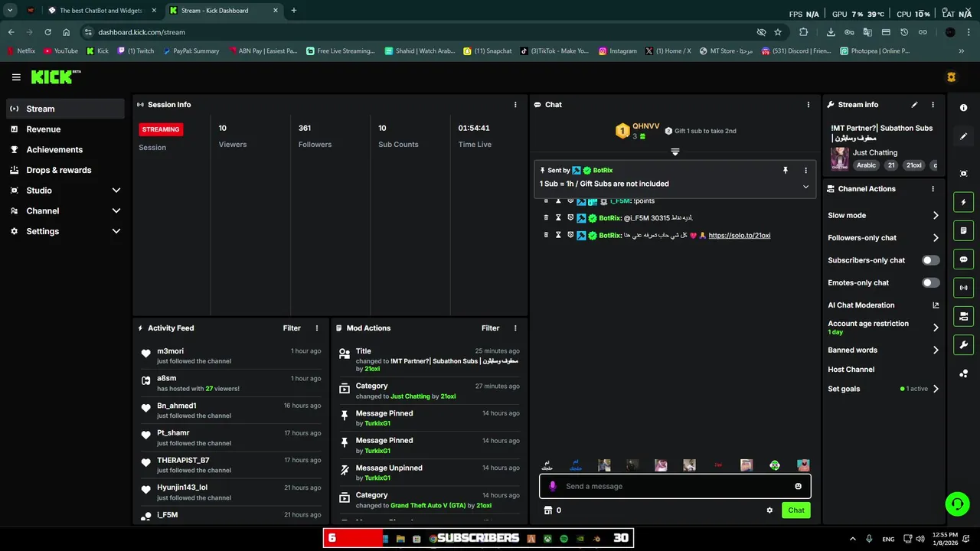The image size is (980, 551).
Task: Click the purple microphone icon in the message box
Action: click(x=553, y=486)
